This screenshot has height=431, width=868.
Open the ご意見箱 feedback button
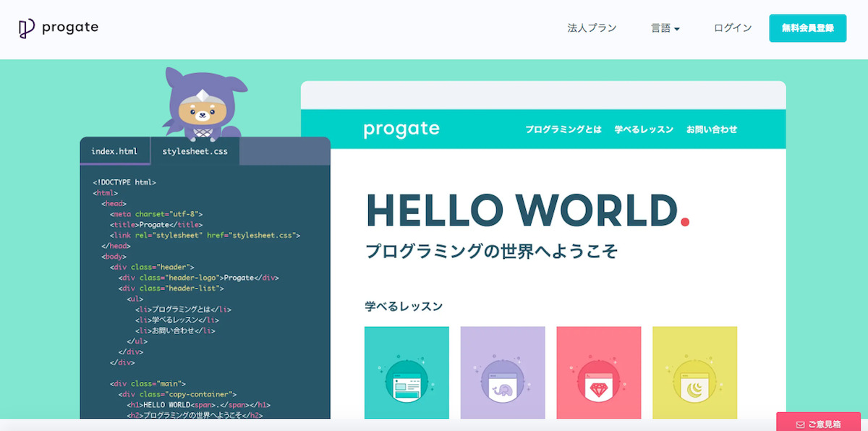coord(818,423)
